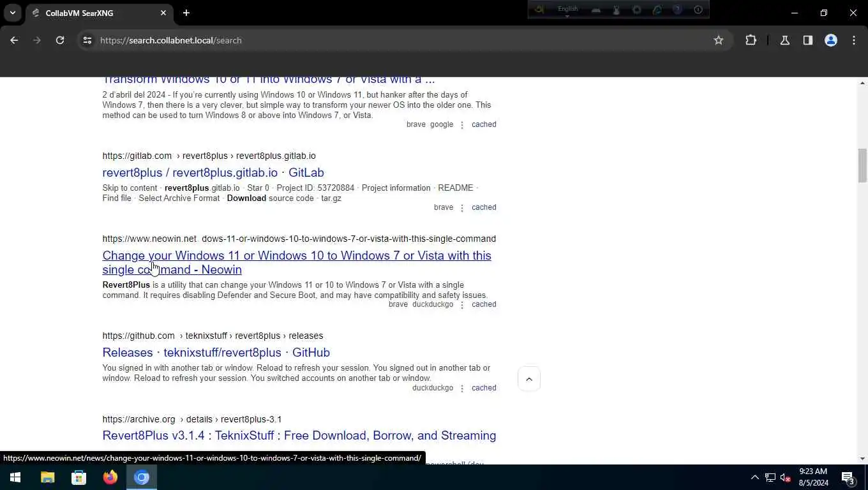Viewport: 868px width, 490px height.
Task: Open the Neowin single command article
Action: (297, 262)
